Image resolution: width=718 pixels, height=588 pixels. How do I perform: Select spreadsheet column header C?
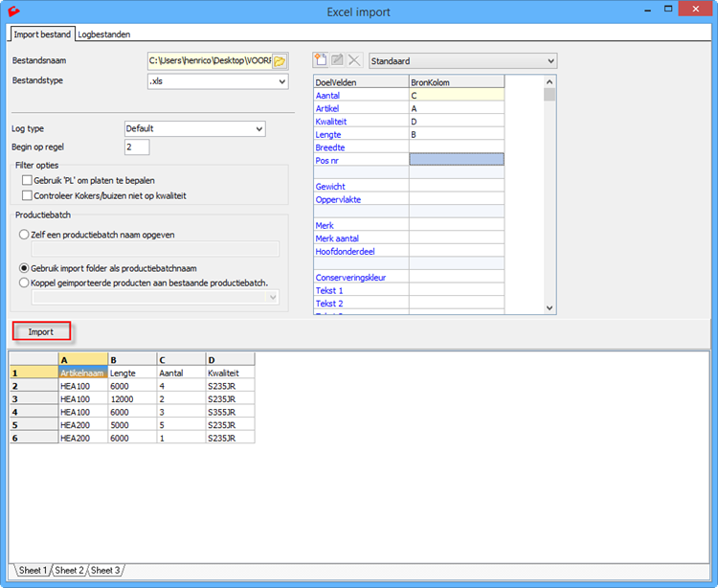(181, 359)
